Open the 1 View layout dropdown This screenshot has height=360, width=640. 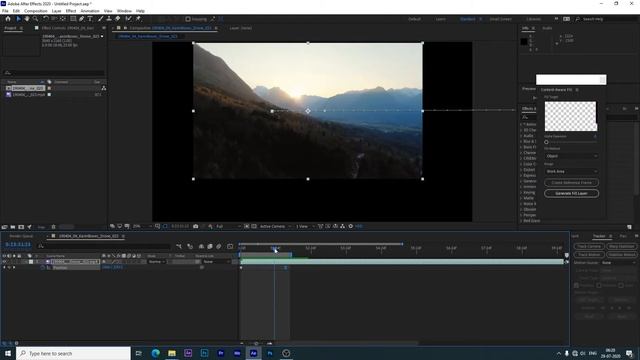pos(305,226)
